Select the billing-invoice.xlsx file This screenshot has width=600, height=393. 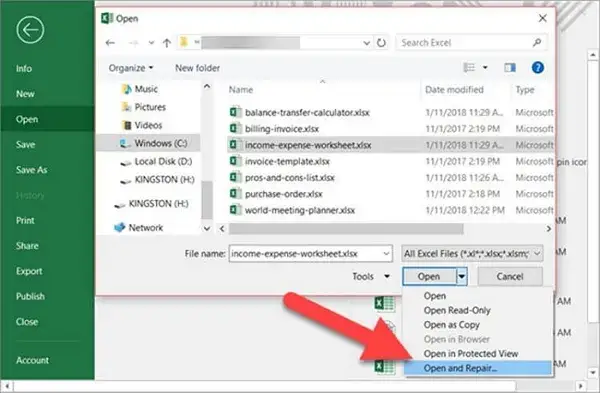281,129
